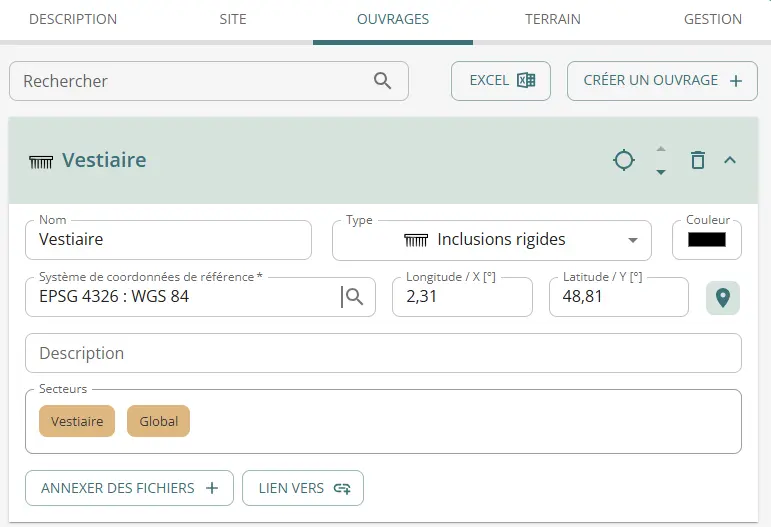The image size is (771, 527).
Task: Select the Global sector chip
Action: click(158, 421)
